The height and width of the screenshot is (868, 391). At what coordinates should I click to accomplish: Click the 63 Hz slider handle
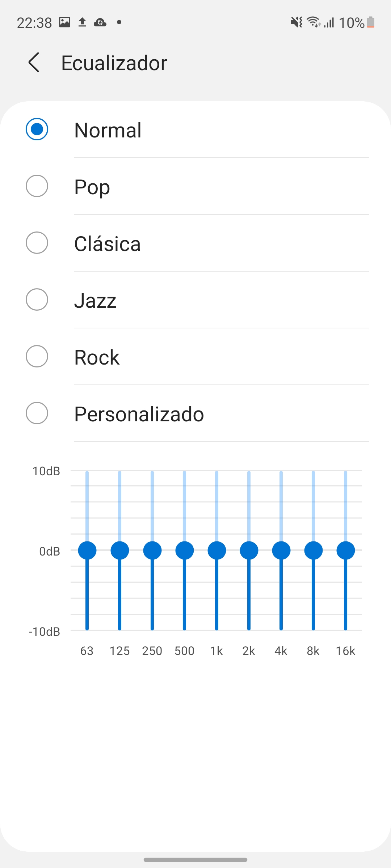tap(87, 550)
